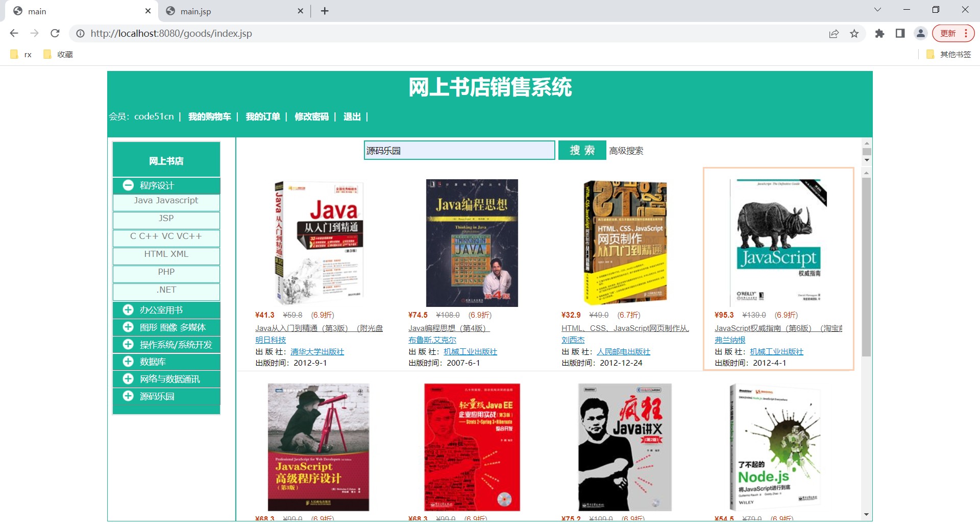The width and height of the screenshot is (980, 526).
Task: Open 我的购物车 shopping cart link
Action: 209,116
